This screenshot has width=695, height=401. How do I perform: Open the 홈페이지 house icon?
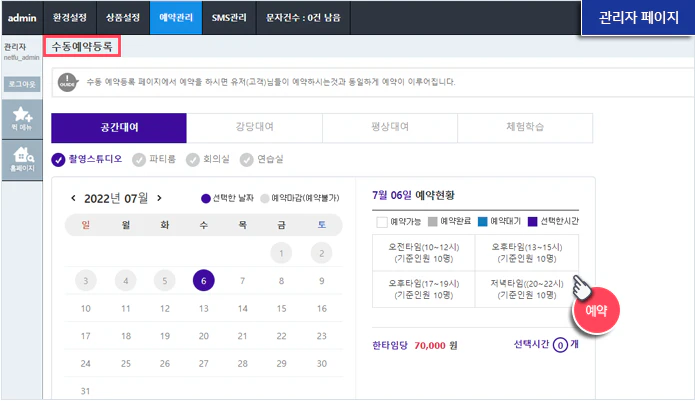click(x=22, y=160)
